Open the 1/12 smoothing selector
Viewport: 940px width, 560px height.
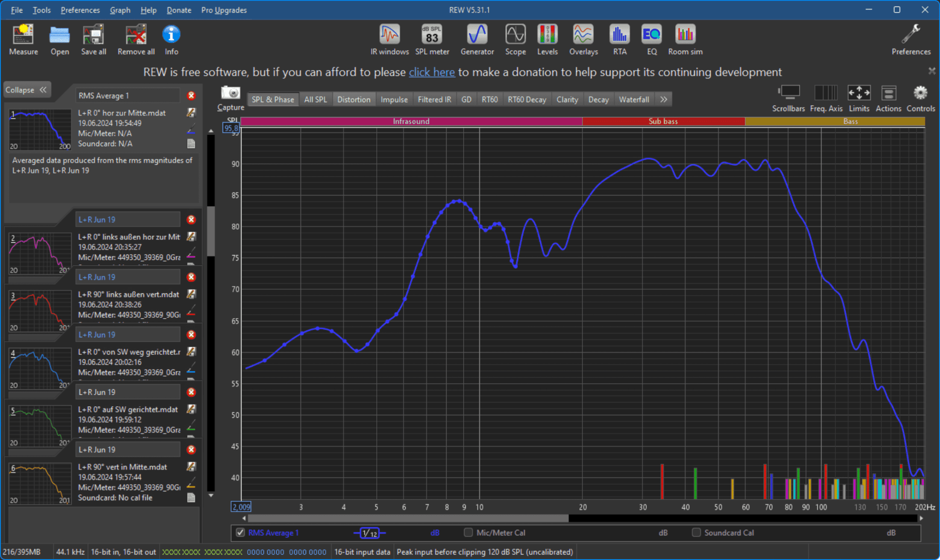click(x=369, y=533)
